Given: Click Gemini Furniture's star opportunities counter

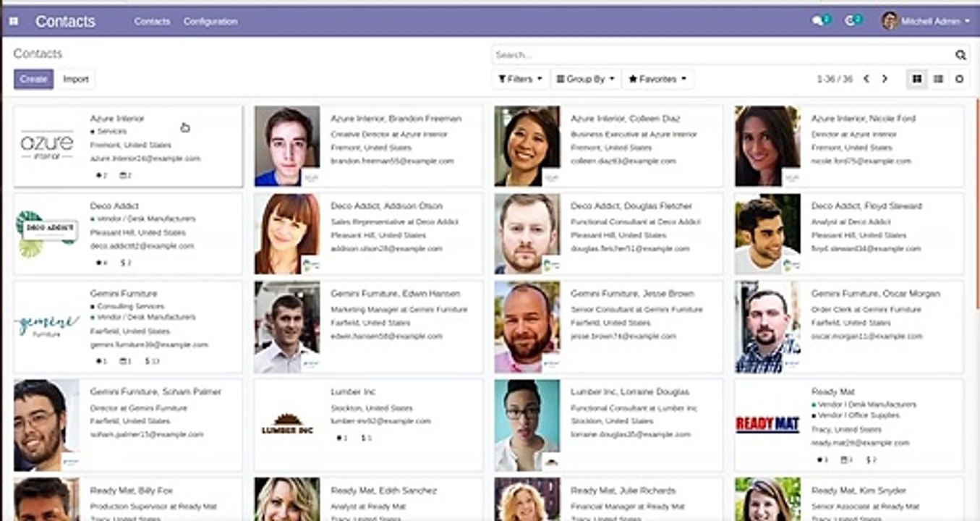Looking at the screenshot, I should click(101, 360).
